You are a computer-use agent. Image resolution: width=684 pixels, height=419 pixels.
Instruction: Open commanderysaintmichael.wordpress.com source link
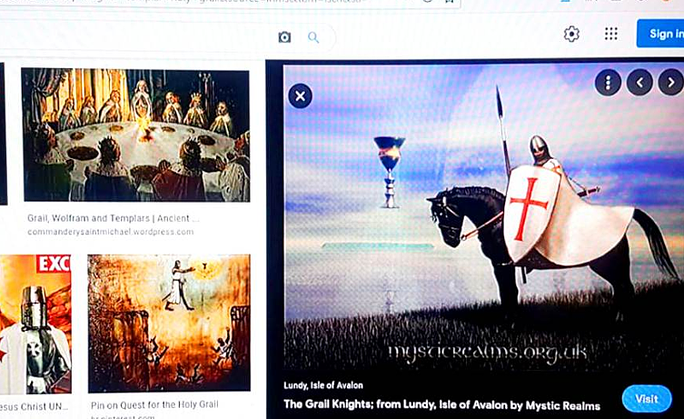coord(111,232)
